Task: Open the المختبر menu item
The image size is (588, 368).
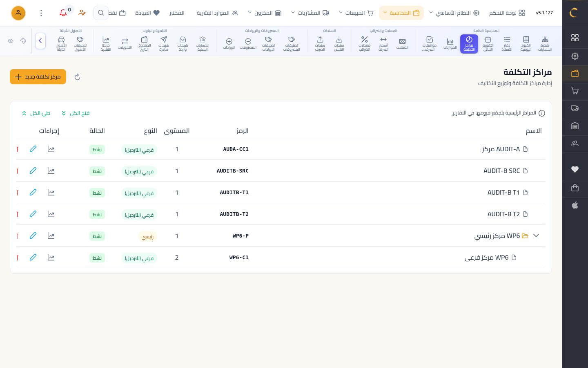Action: click(177, 13)
